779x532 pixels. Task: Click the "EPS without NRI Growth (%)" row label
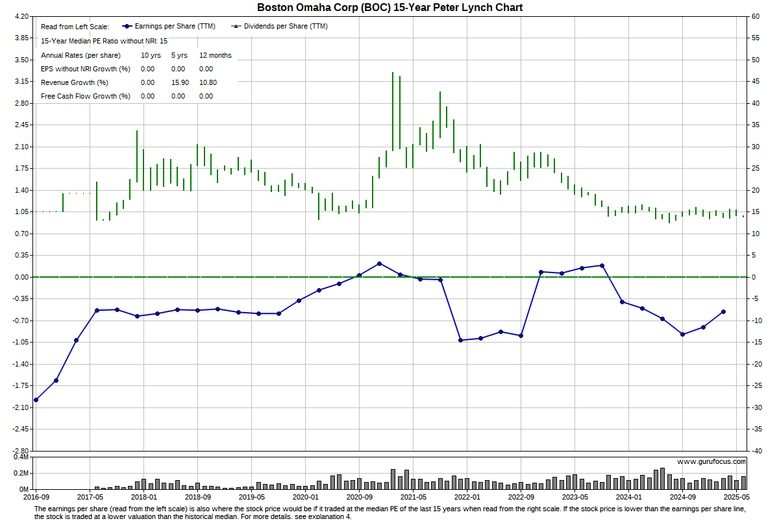pyautogui.click(x=86, y=69)
